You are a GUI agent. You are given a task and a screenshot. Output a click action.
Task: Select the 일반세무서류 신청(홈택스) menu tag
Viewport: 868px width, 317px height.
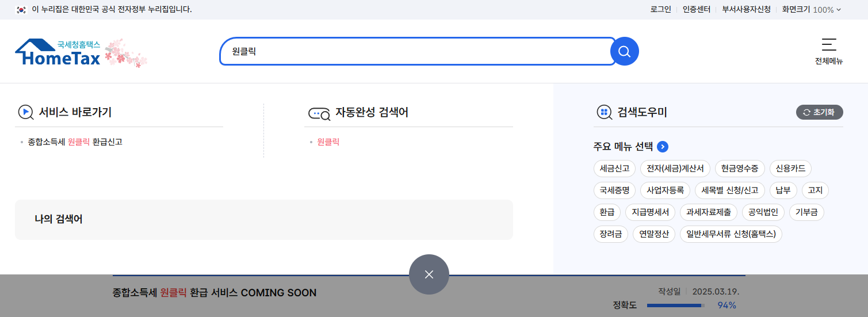point(731,234)
